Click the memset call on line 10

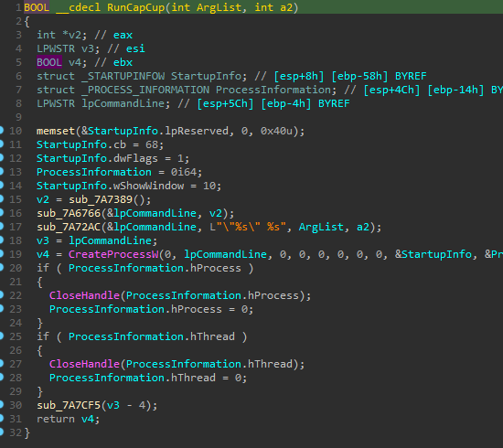(56, 131)
